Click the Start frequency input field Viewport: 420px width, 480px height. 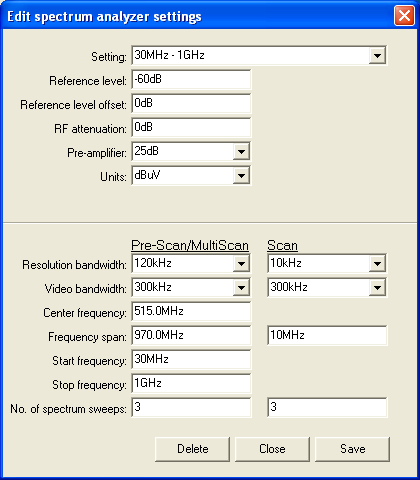pyautogui.click(x=191, y=359)
